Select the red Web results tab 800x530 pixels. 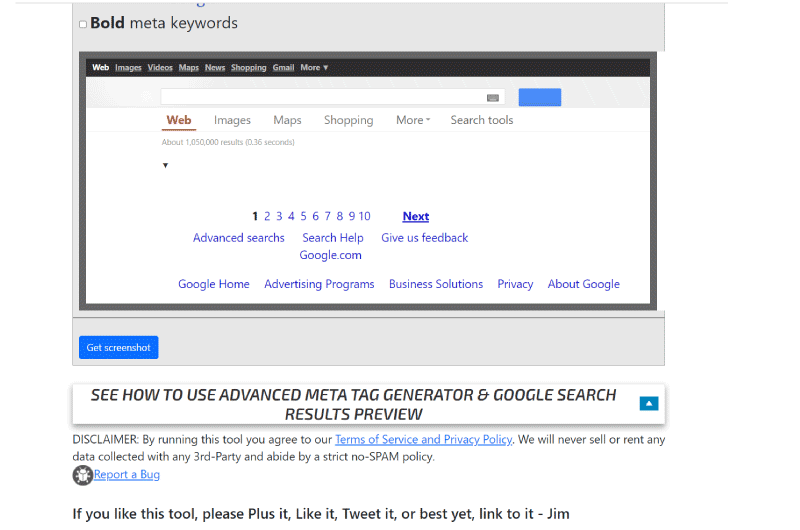pos(179,120)
